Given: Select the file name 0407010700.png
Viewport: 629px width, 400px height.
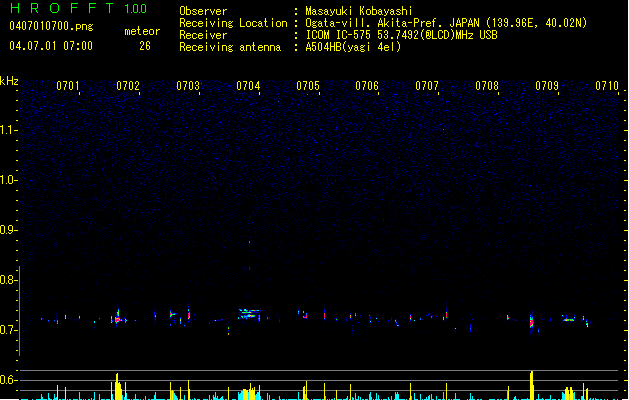Looking at the screenshot, I should click(51, 26).
